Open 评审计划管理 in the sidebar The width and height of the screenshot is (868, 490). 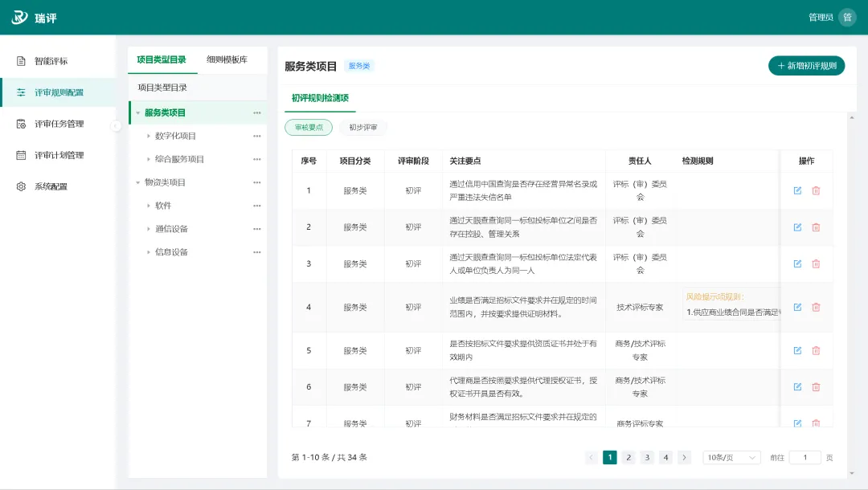58,155
